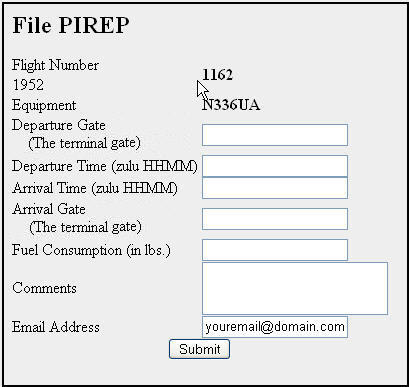This screenshot has width=409, height=387.
Task: Click the flight number value 1162
Action: (x=217, y=74)
